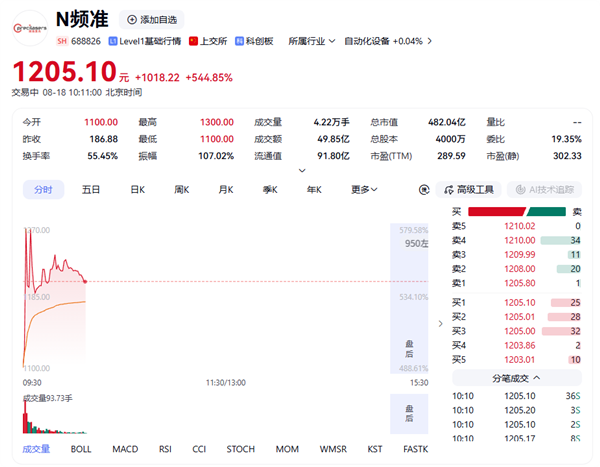The image size is (600, 467).
Task: Select the CCI indicator
Action: pyautogui.click(x=199, y=449)
